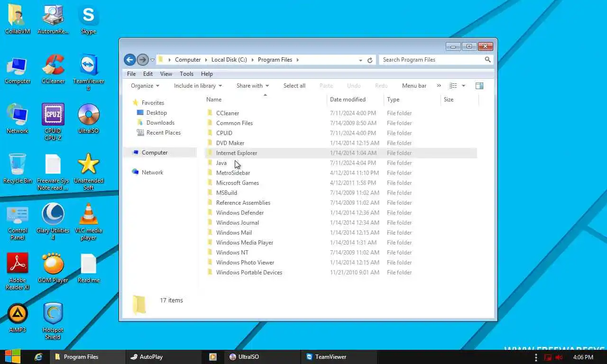
Task: Expand the breadcrumb arrow after Program Files
Action: [x=297, y=60]
